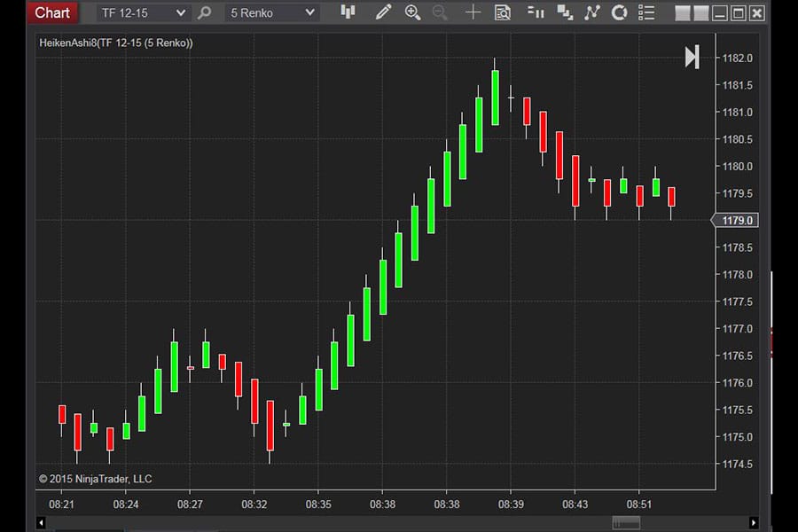Click the 1175.0 price axis label
Screen dimensions: 798x532
pos(737,437)
